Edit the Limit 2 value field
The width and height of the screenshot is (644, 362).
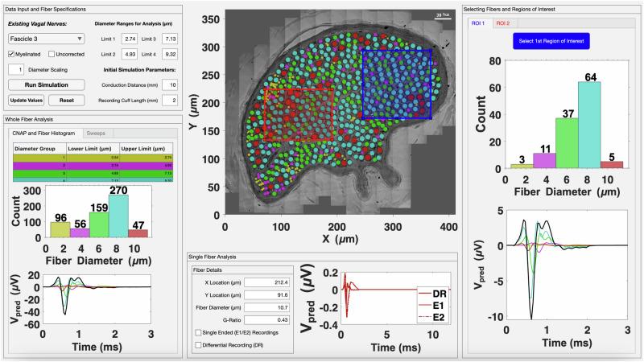130,54
